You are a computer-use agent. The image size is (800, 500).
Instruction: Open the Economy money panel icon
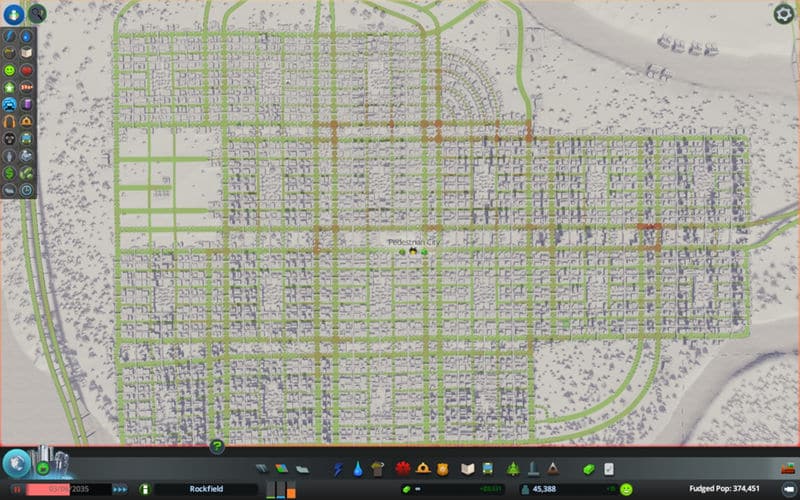(x=588, y=468)
